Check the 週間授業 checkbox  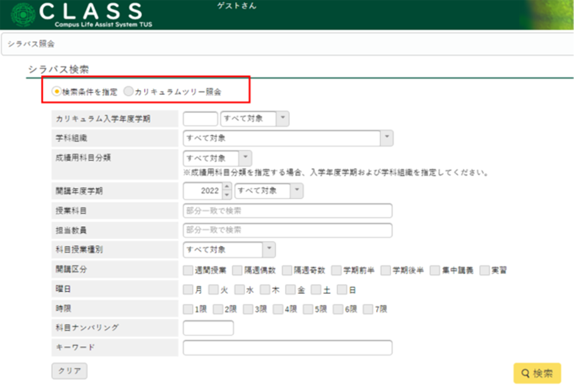pos(188,270)
